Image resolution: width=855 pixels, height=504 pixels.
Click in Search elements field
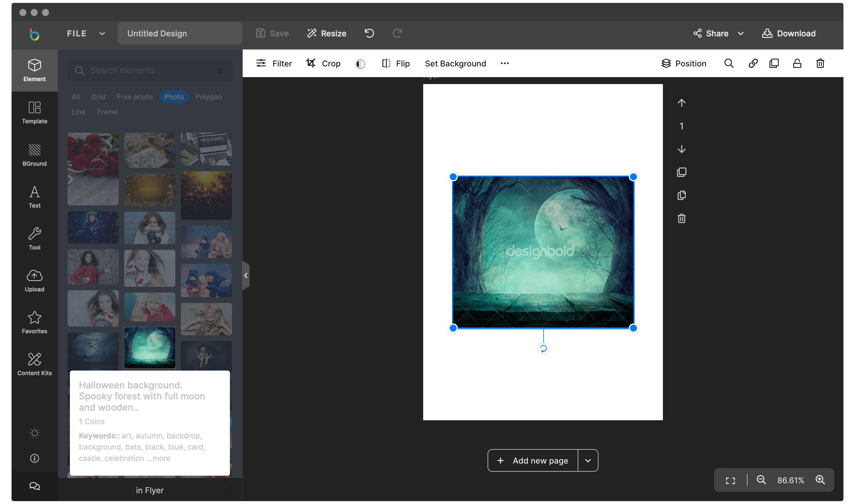149,70
